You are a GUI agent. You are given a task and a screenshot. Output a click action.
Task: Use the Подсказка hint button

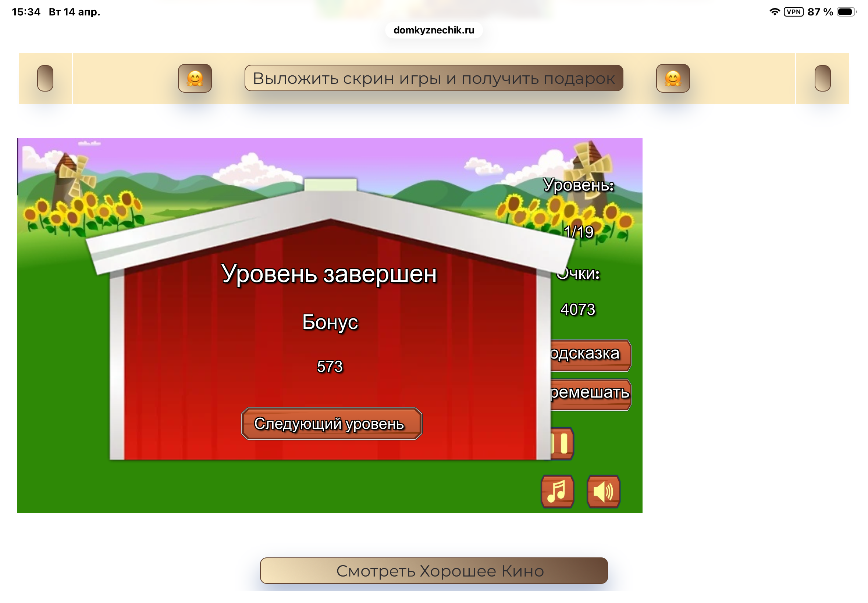590,354
